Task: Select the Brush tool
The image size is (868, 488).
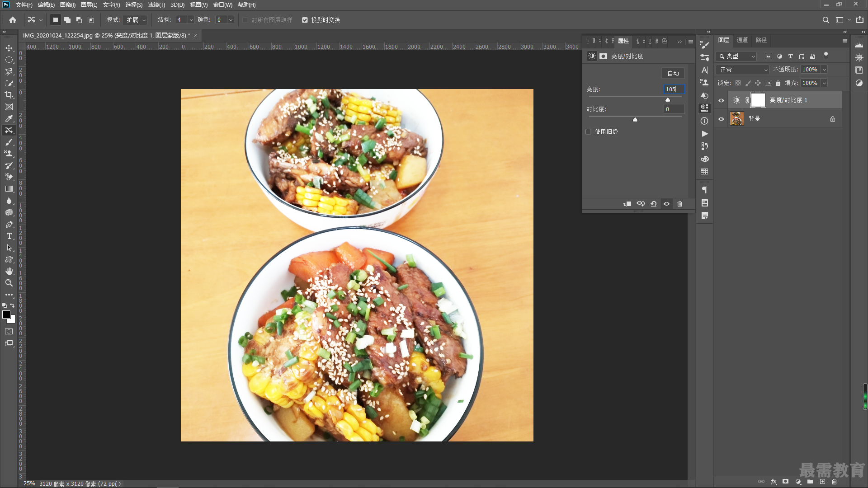Action: coord(9,142)
